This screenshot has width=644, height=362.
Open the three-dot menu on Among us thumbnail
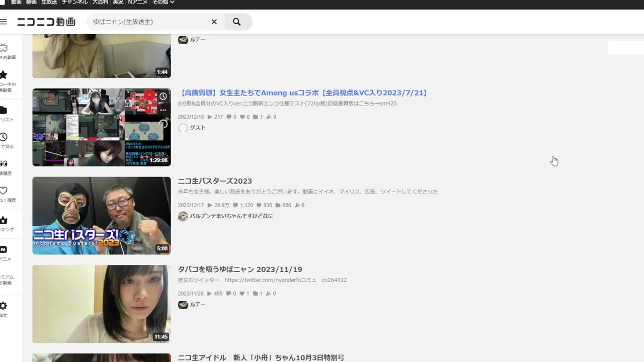pos(163,110)
